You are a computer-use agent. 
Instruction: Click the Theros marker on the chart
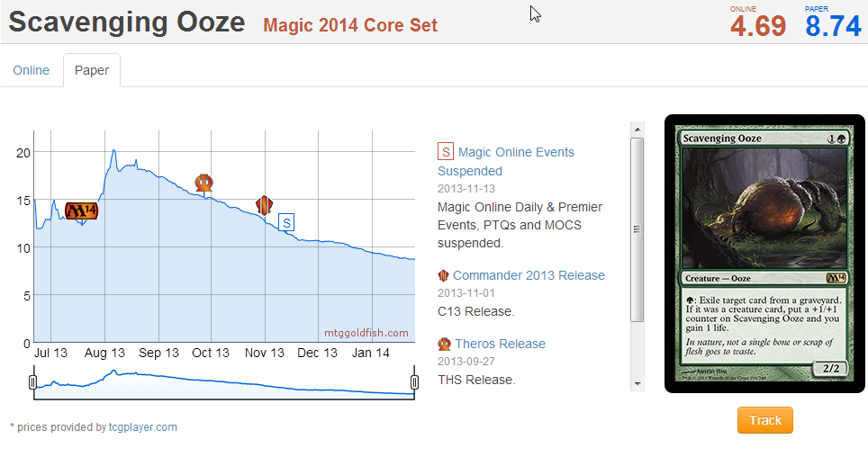(x=204, y=183)
